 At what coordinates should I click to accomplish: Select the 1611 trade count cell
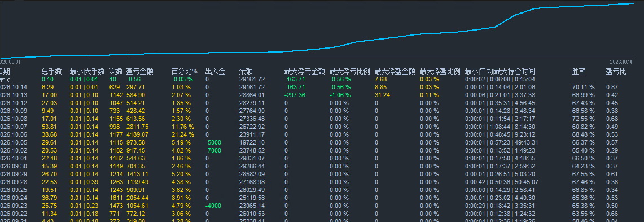[x=116, y=198]
